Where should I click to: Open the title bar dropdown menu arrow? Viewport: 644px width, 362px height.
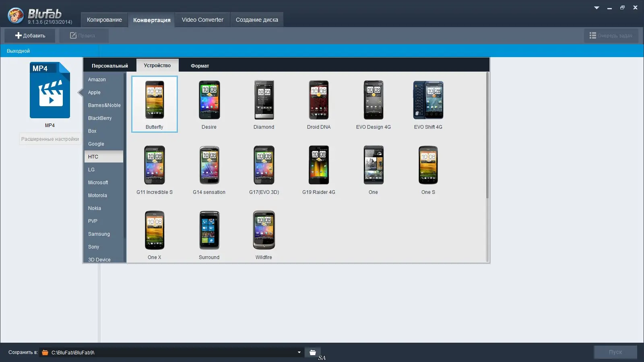click(597, 8)
